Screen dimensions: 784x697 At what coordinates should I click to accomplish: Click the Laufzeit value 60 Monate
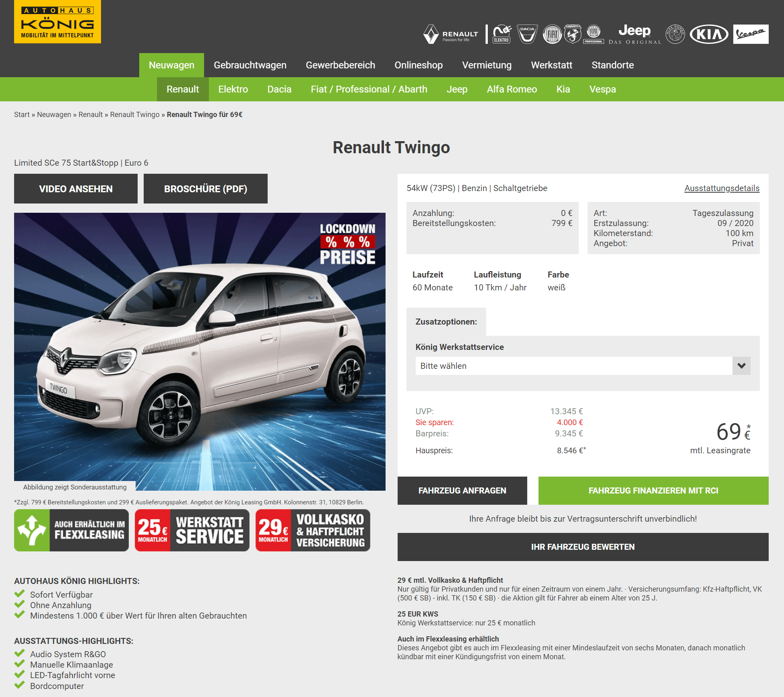[433, 288]
